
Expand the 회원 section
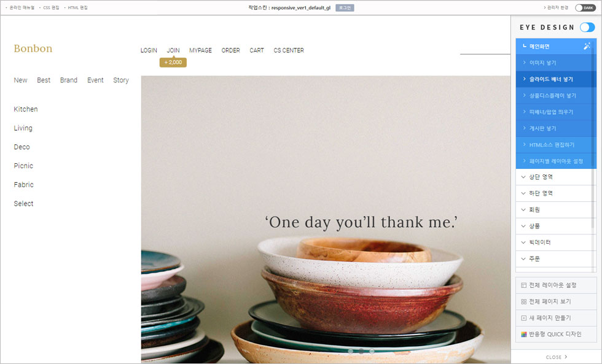[555, 209]
